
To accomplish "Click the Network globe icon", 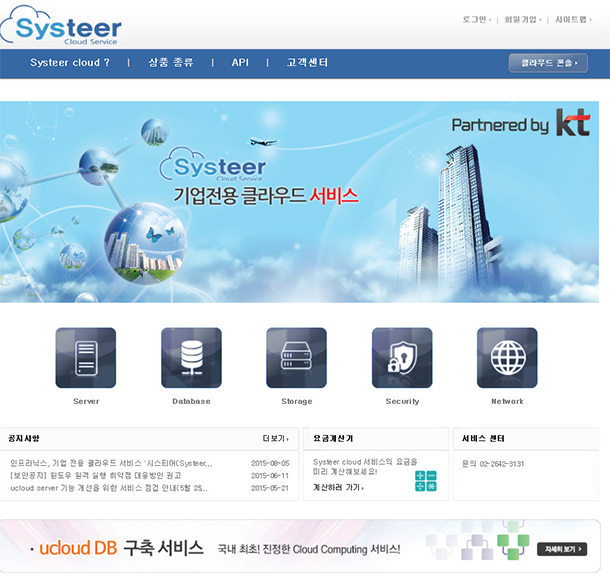I will click(507, 358).
